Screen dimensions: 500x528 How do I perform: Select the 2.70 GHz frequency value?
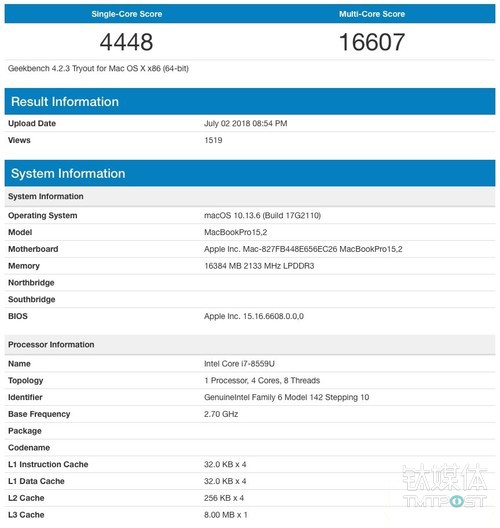(221, 414)
